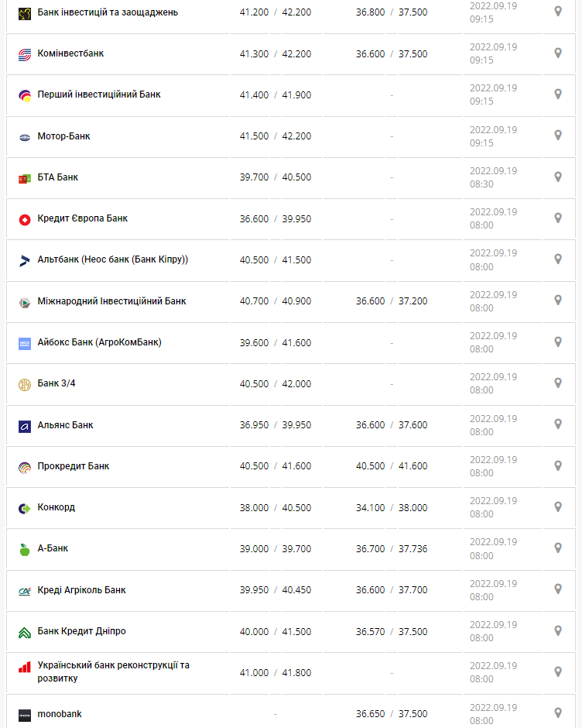Click the Кредит Європа Банк red logo
This screenshot has height=728, width=582.
click(24, 219)
